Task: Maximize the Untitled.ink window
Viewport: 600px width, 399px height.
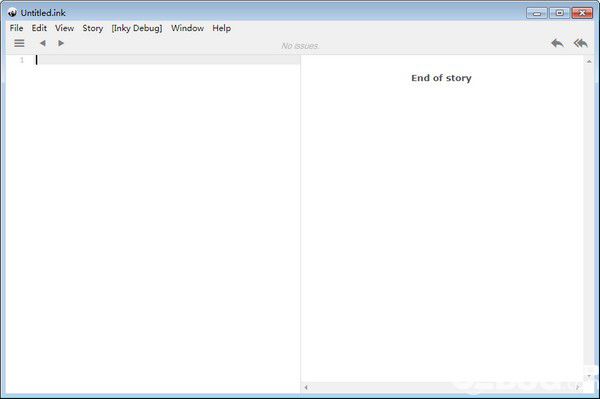Action: 559,13
